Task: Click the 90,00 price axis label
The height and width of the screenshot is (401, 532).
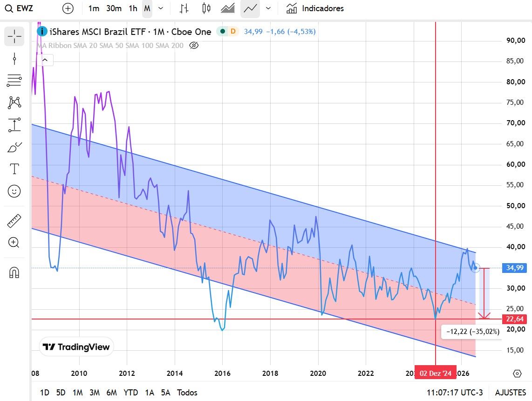Action: point(515,41)
